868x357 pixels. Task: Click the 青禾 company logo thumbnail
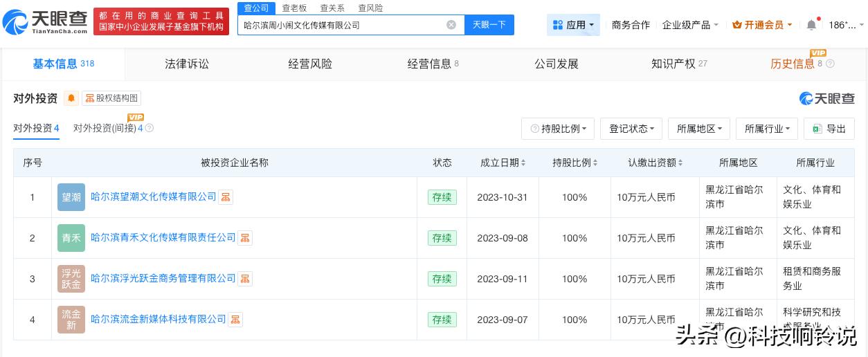point(71,238)
